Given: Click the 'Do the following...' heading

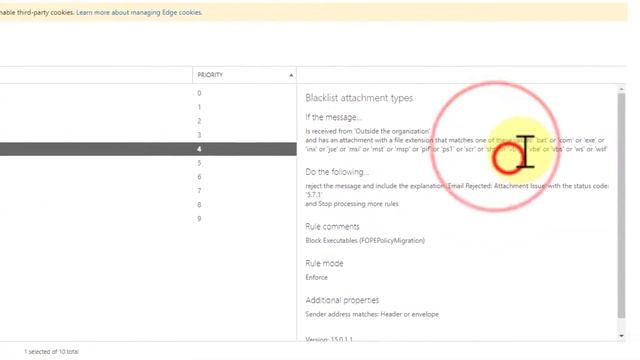Looking at the screenshot, I should tap(337, 172).
